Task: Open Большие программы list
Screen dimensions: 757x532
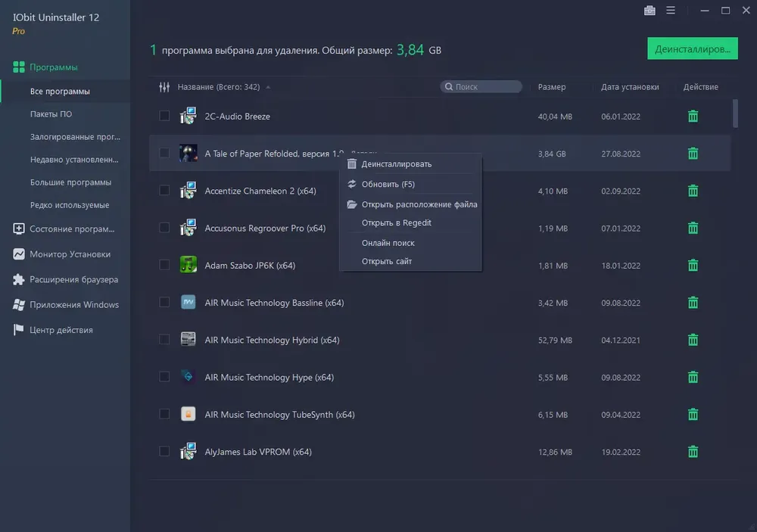Action: tap(70, 182)
